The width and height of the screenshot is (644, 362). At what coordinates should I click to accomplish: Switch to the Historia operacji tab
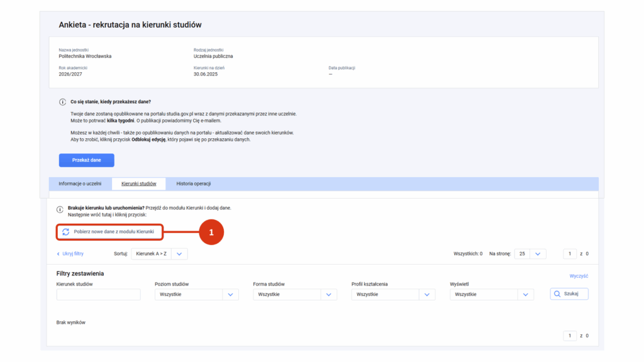pyautogui.click(x=193, y=184)
